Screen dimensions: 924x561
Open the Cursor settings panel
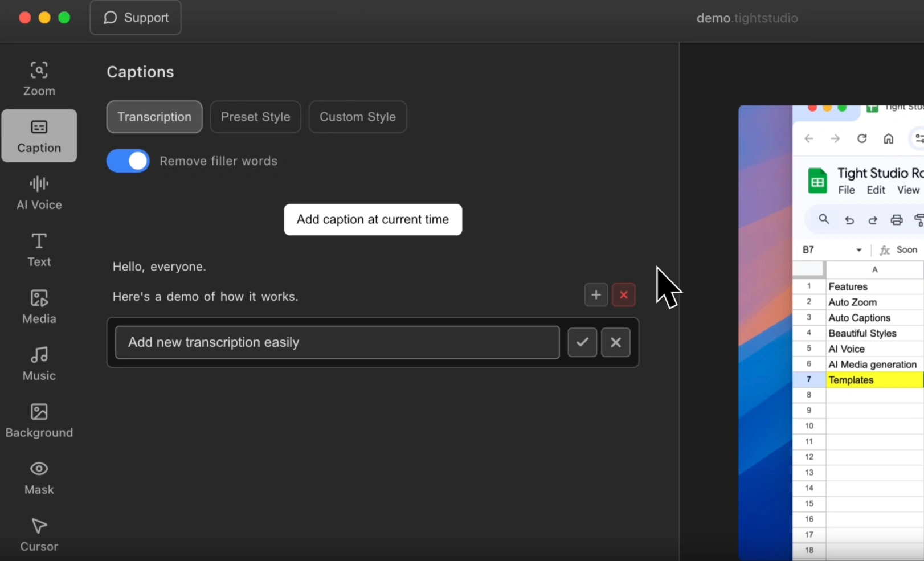pyautogui.click(x=39, y=534)
